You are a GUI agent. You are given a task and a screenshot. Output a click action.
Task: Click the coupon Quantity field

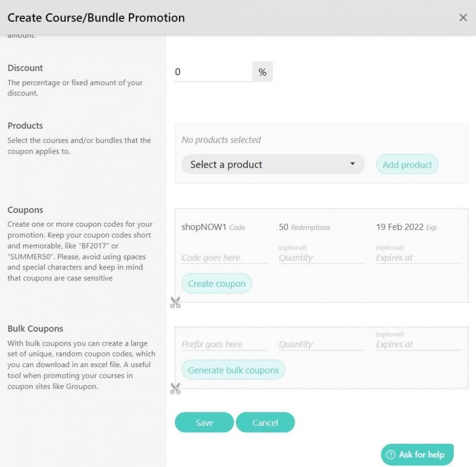(x=322, y=258)
